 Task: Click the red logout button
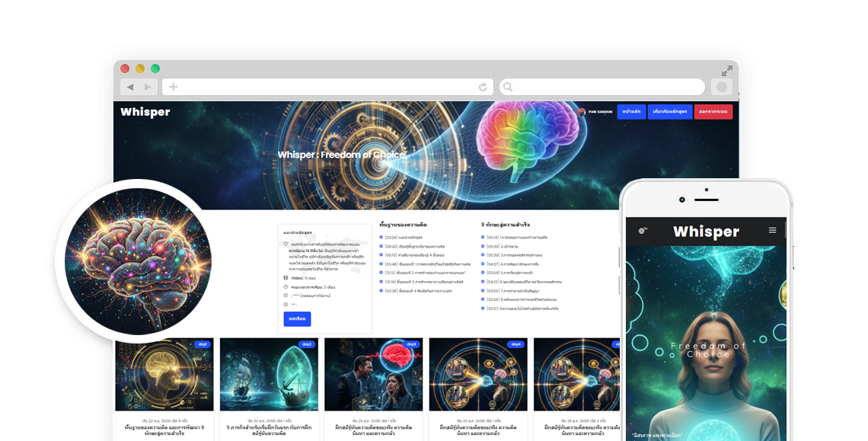tap(713, 112)
